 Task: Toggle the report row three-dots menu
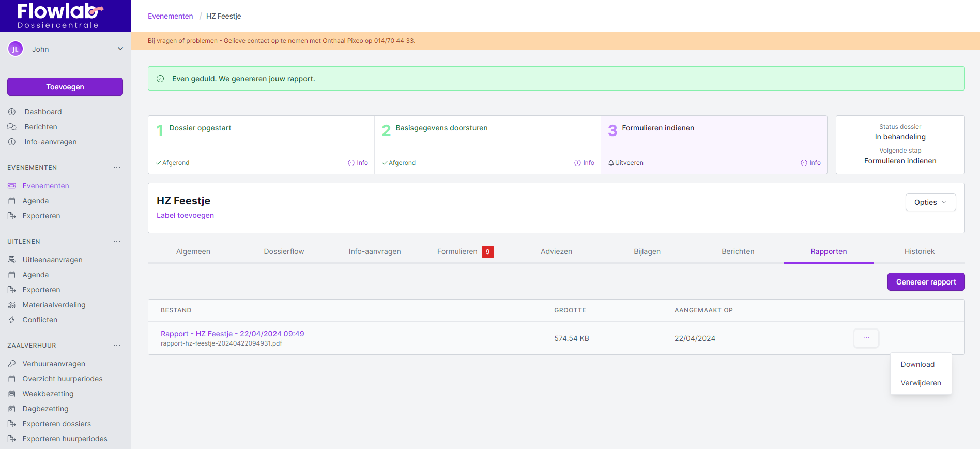point(866,338)
